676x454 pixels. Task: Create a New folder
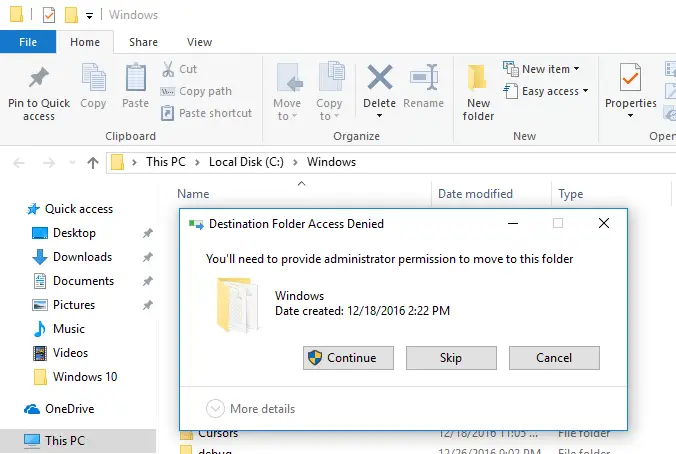tap(478, 91)
